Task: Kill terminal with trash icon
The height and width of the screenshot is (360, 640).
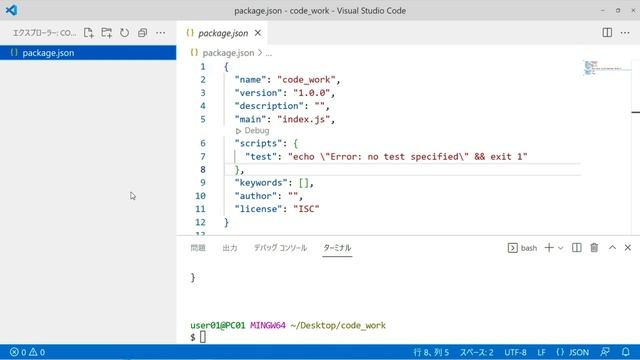Action: point(594,248)
